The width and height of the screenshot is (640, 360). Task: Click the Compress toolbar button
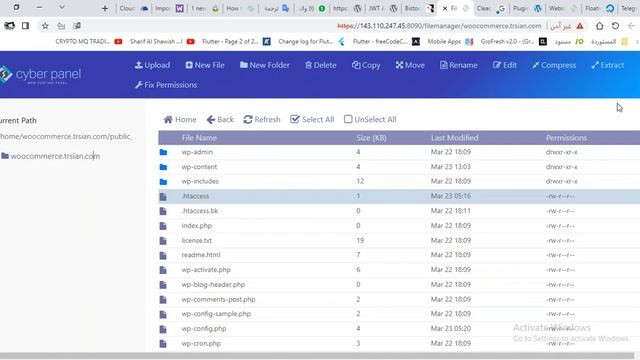(x=554, y=65)
